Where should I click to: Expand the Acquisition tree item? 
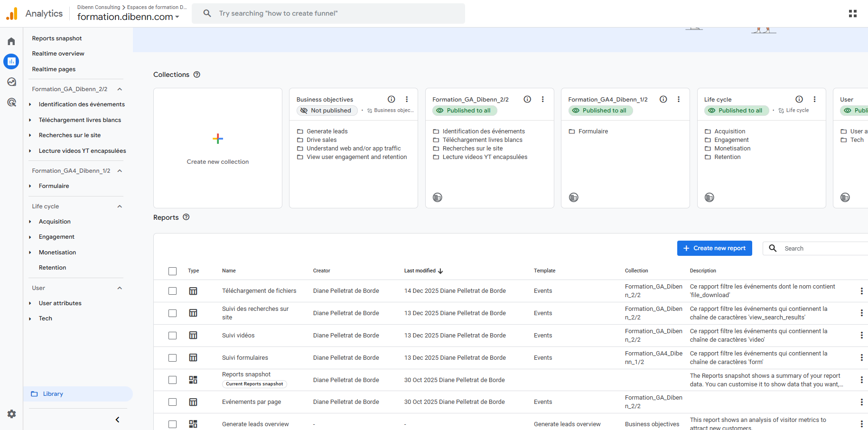(30, 222)
